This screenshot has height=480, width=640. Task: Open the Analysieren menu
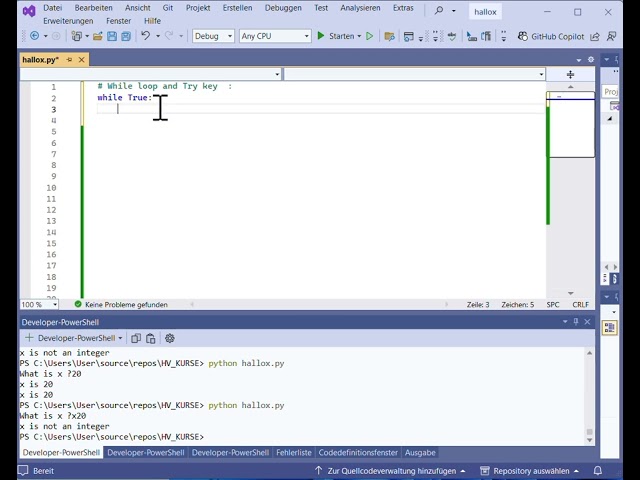(x=360, y=8)
